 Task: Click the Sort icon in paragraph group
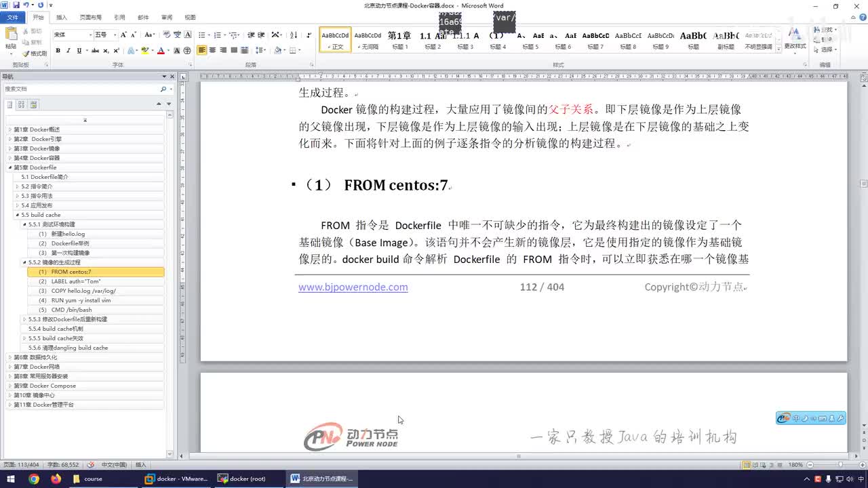294,35
